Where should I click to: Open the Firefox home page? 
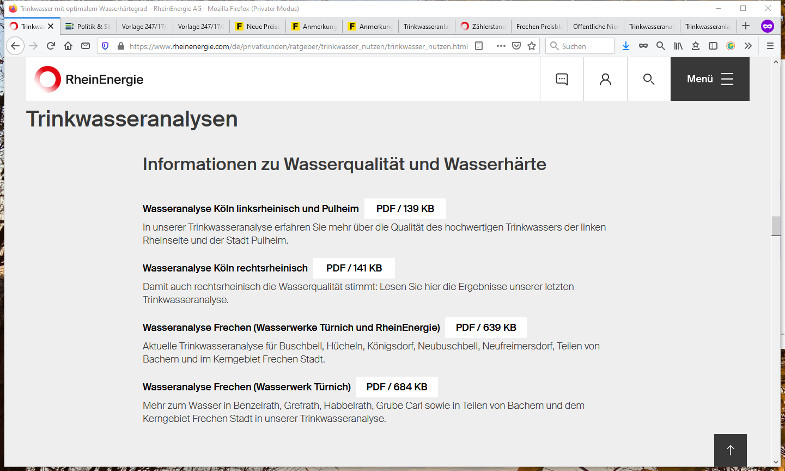click(x=68, y=46)
